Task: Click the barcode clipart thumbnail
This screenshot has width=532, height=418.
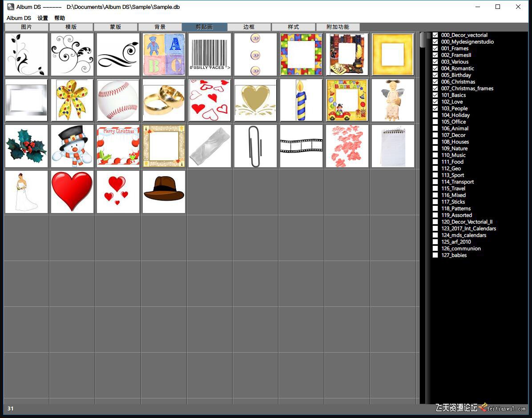Action: click(210, 54)
